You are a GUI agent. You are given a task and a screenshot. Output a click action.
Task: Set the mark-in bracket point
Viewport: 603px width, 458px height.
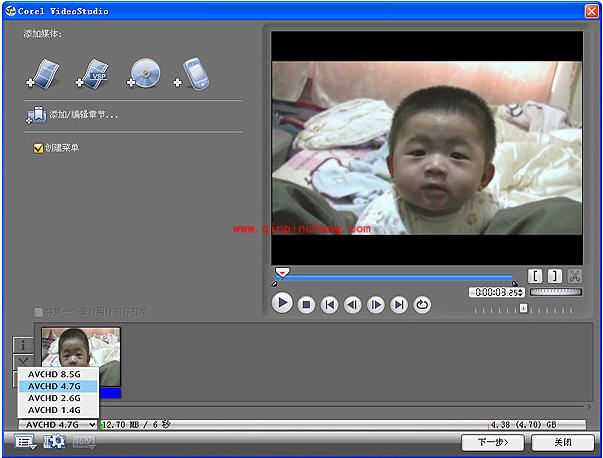[536, 276]
